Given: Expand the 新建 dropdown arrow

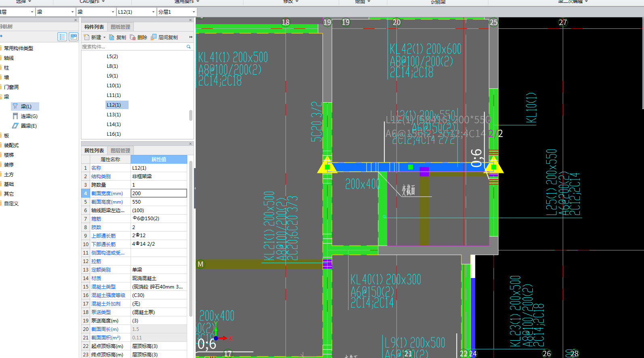Looking at the screenshot, I should [x=104, y=38].
